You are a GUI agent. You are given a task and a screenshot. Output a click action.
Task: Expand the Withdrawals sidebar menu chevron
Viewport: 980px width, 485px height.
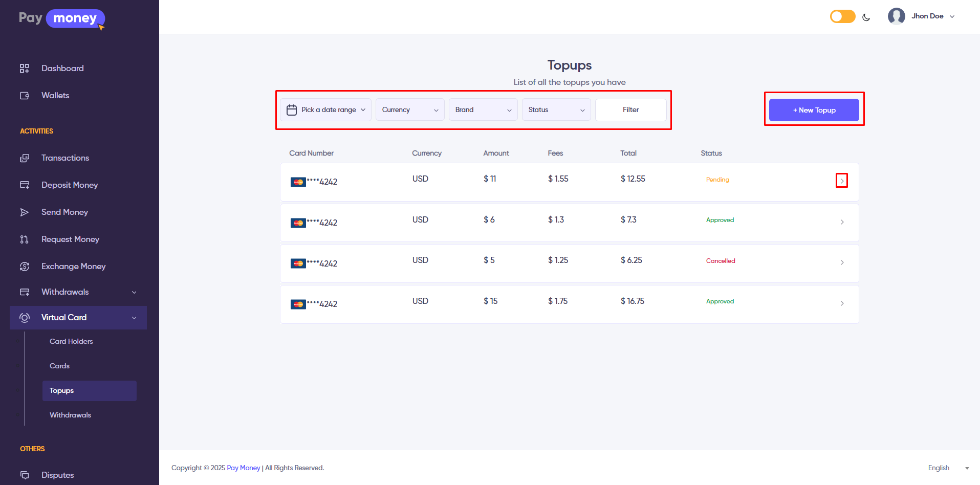coord(134,292)
